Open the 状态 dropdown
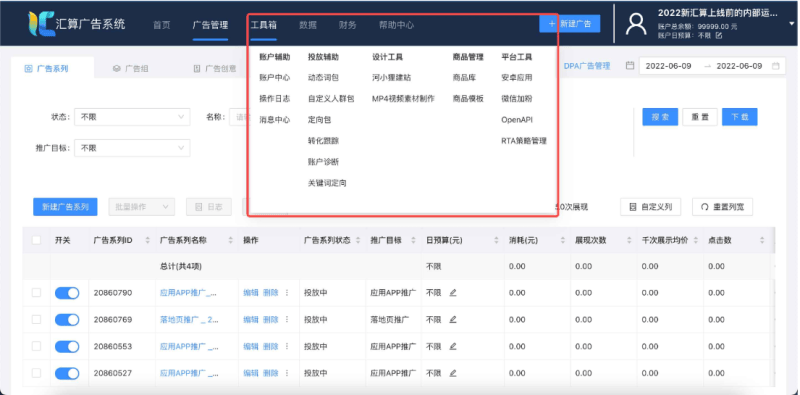 [132, 117]
